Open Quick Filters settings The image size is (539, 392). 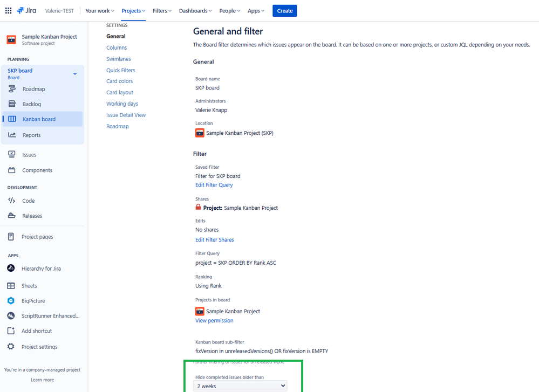tap(121, 70)
